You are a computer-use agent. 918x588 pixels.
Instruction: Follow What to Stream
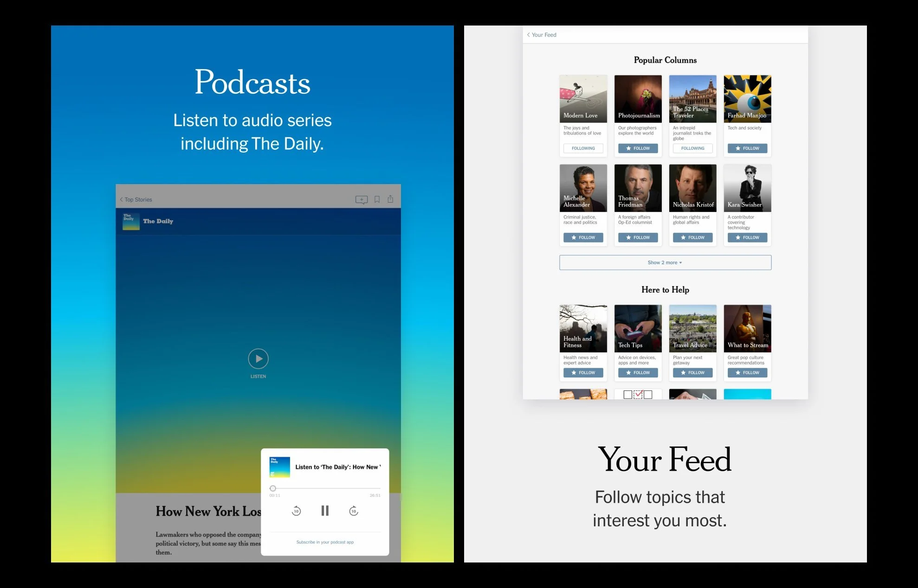pos(748,373)
